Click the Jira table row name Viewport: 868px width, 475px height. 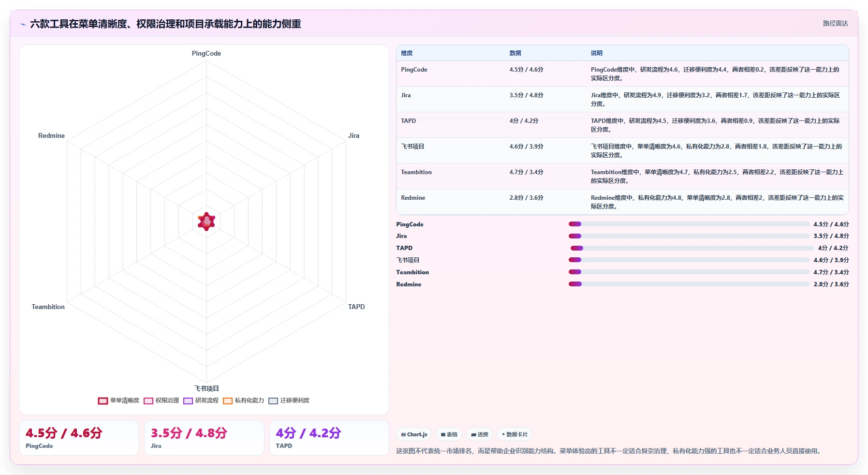406,95
